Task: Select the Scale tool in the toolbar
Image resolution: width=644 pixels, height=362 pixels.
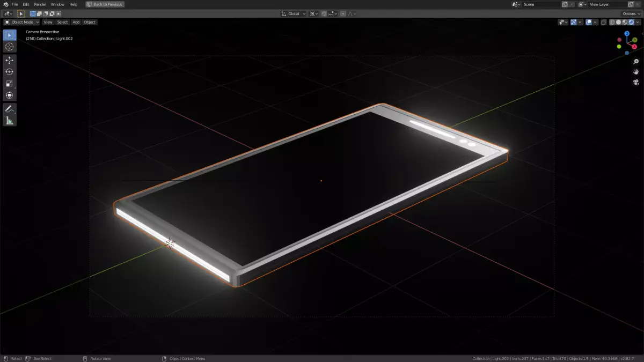Action: [9, 84]
